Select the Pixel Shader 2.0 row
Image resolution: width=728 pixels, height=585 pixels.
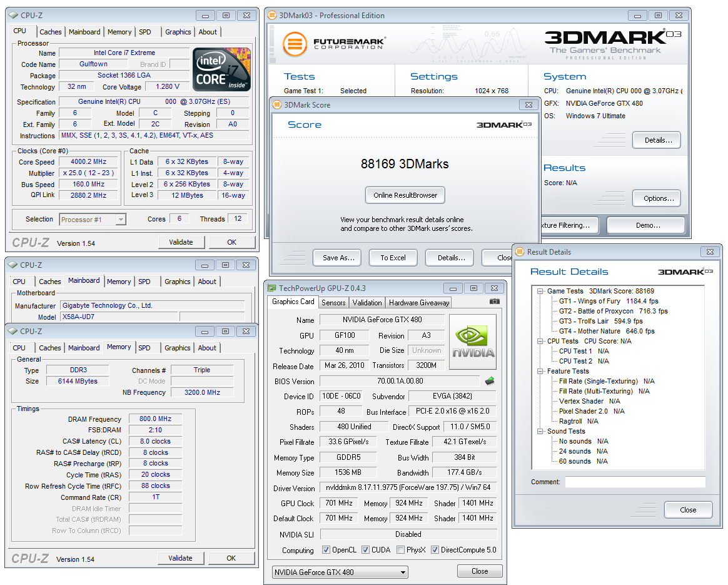(592, 411)
